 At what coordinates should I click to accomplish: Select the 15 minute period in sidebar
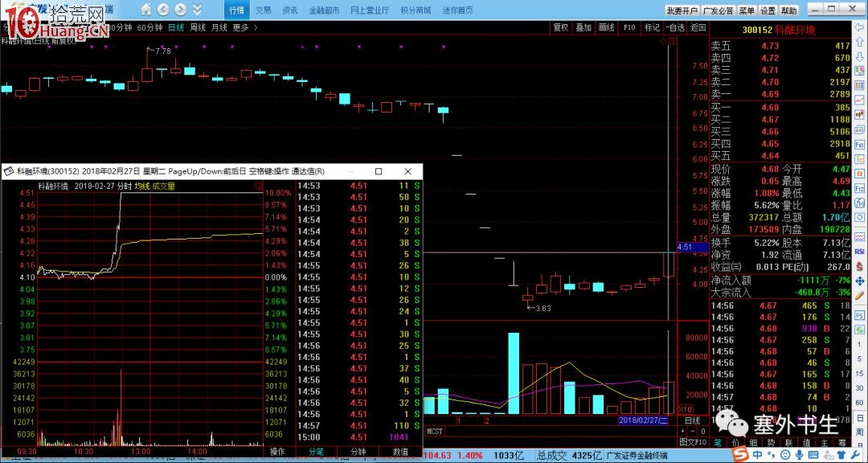tap(860, 375)
